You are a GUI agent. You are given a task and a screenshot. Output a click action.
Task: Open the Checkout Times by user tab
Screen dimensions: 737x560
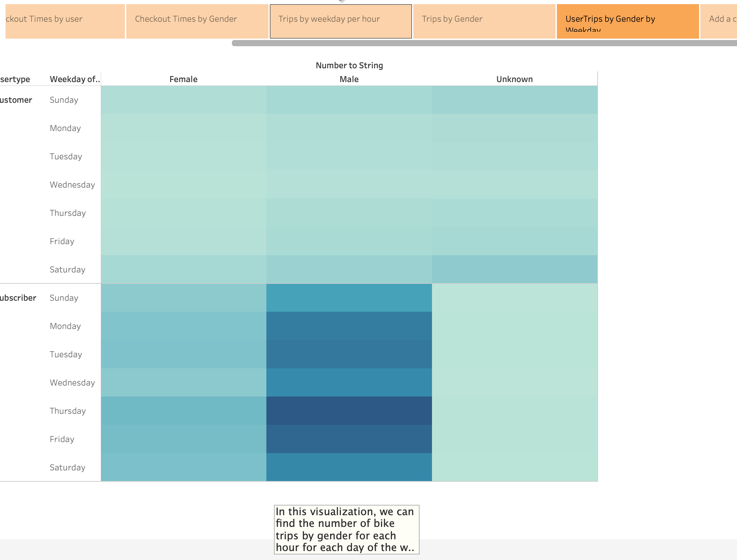pyautogui.click(x=65, y=21)
